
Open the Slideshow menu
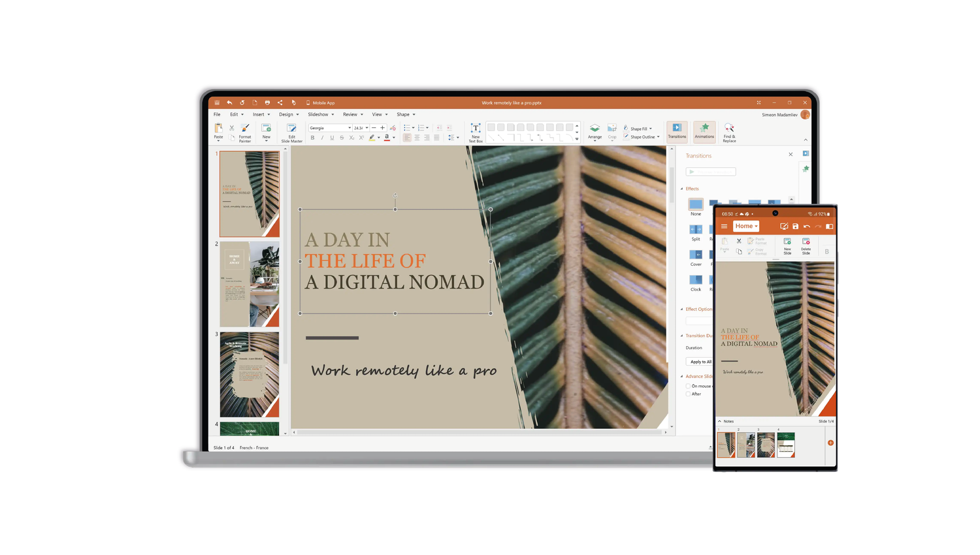point(320,114)
